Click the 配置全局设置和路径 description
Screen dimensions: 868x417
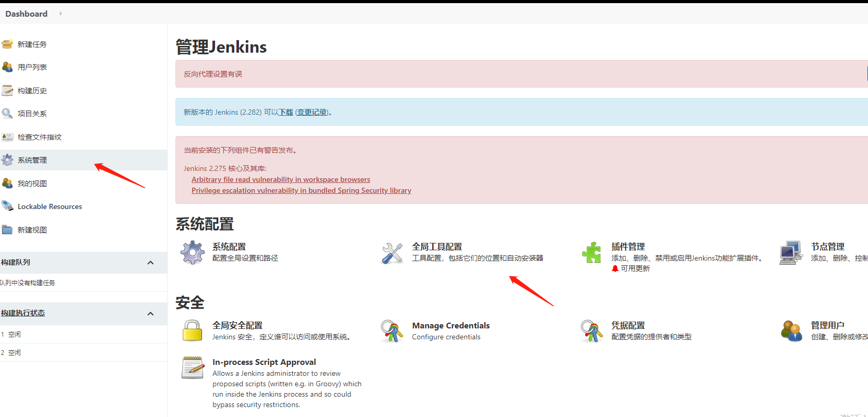(245, 258)
